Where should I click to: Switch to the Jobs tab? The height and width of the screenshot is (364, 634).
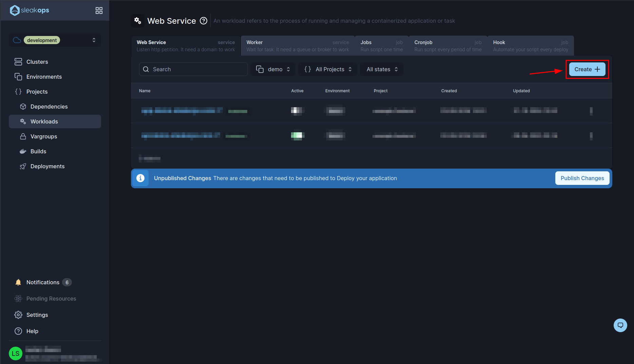click(382, 46)
